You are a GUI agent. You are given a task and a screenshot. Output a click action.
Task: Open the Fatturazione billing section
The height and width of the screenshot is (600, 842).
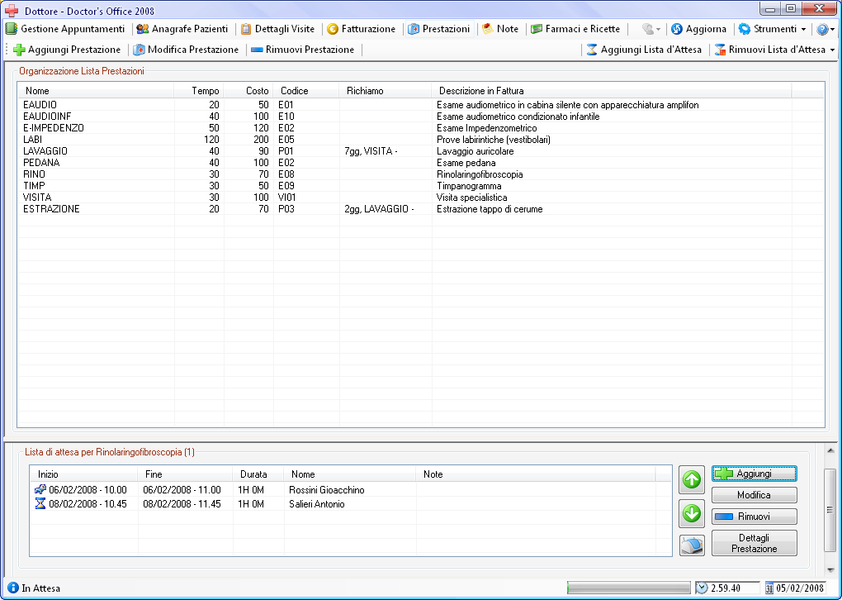click(361, 29)
